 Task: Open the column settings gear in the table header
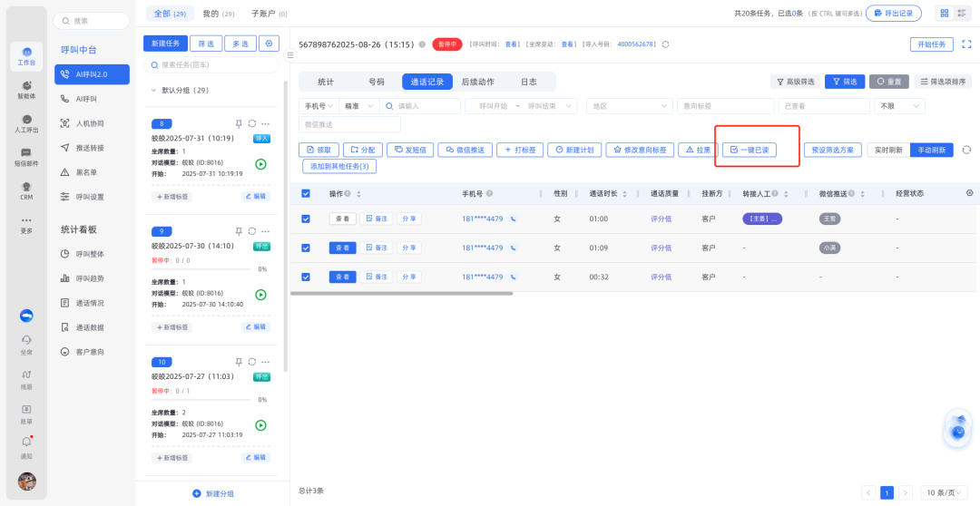click(x=969, y=193)
